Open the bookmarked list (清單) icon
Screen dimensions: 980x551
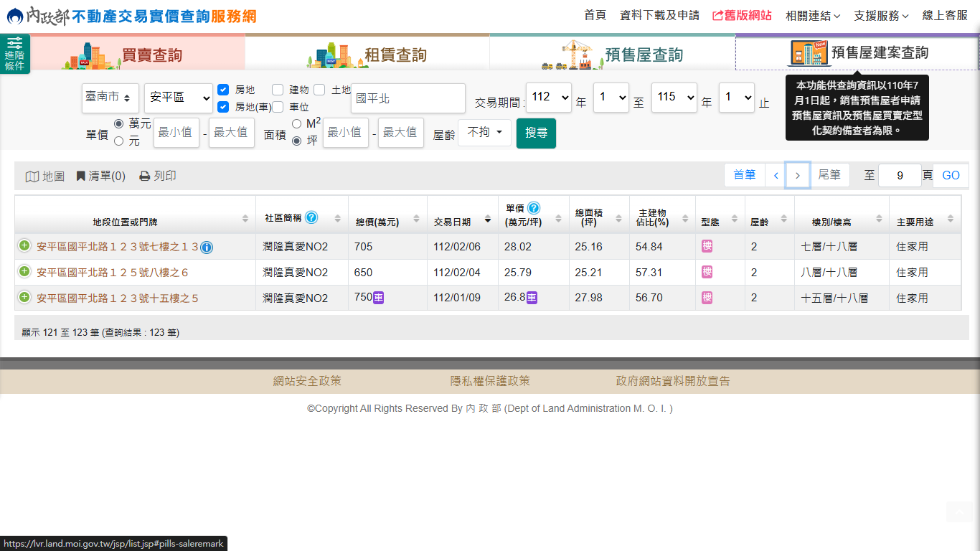point(81,176)
